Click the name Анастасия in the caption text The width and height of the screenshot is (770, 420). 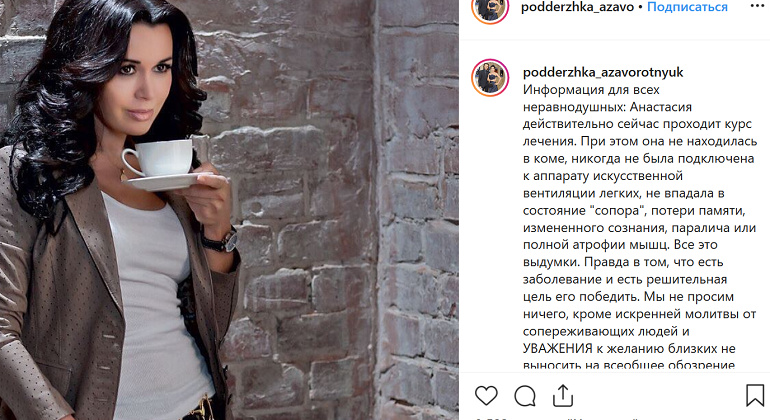[x=661, y=107]
